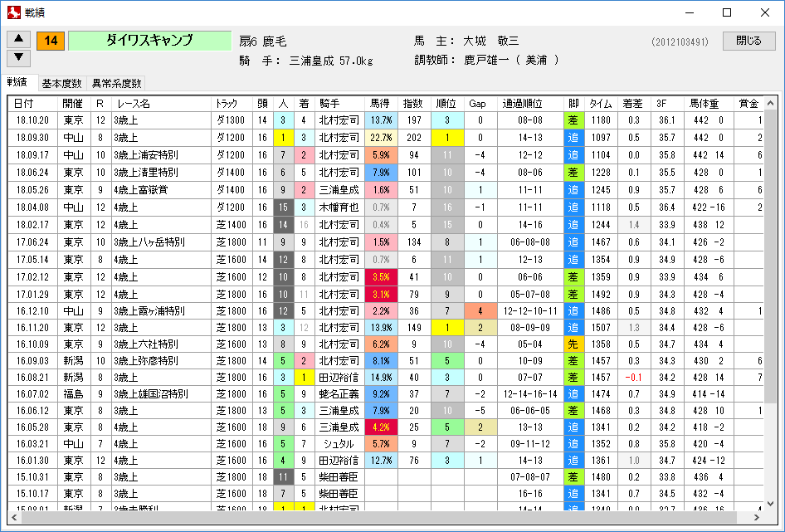Click the タイム column header
Image resolution: width=785 pixels, height=532 pixels.
tap(600, 104)
